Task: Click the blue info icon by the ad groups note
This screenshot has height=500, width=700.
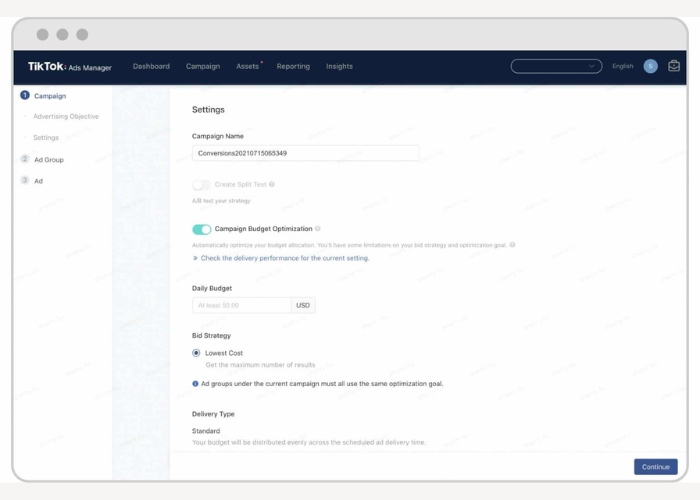Action: coord(195,383)
